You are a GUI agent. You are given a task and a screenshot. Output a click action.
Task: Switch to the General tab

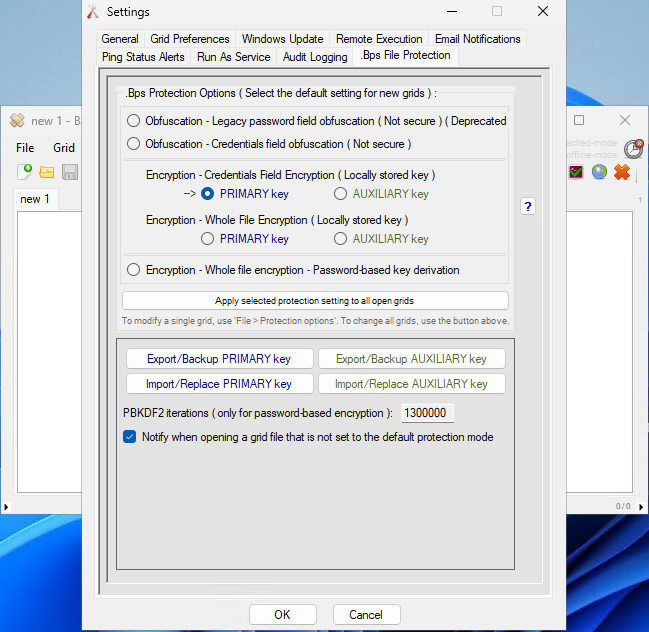click(x=120, y=39)
